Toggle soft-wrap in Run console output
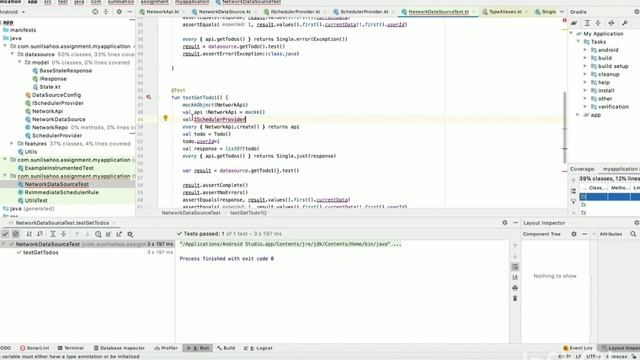 tap(515, 267)
